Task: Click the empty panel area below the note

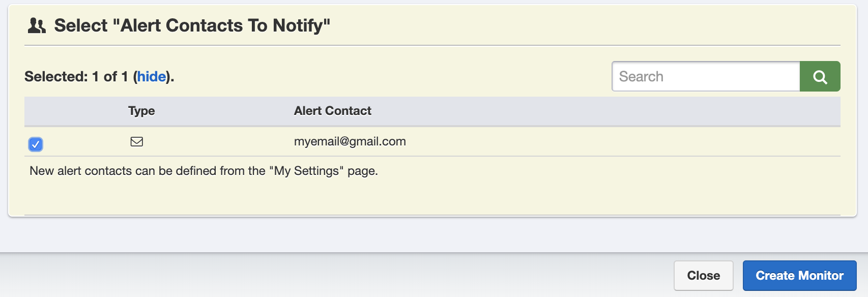Action: tap(432, 198)
